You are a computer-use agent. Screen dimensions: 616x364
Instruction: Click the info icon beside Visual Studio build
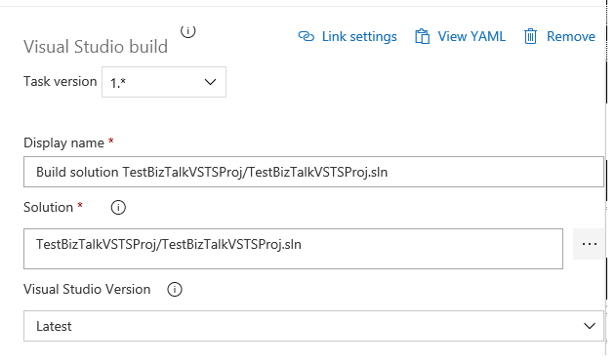(187, 31)
